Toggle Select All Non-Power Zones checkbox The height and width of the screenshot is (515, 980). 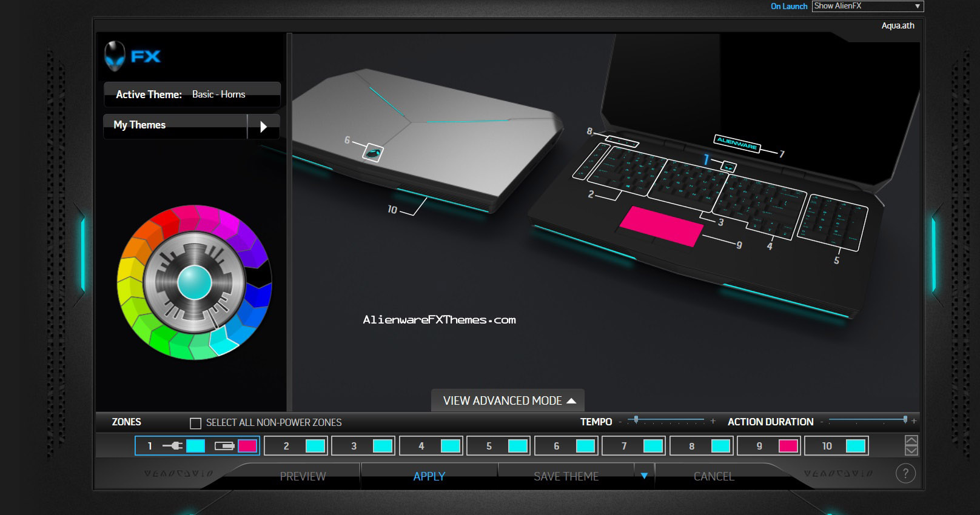(195, 423)
